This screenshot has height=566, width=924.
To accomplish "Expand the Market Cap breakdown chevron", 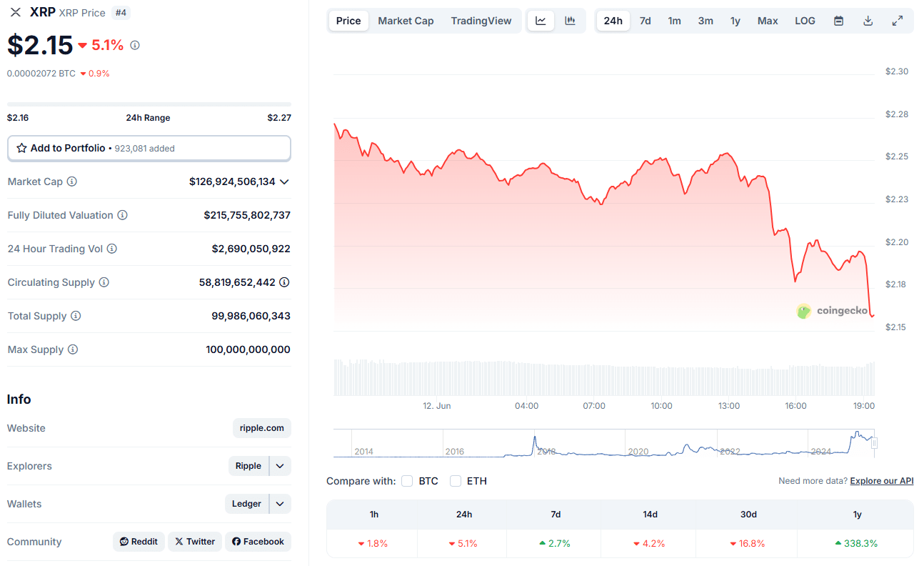I will [284, 182].
